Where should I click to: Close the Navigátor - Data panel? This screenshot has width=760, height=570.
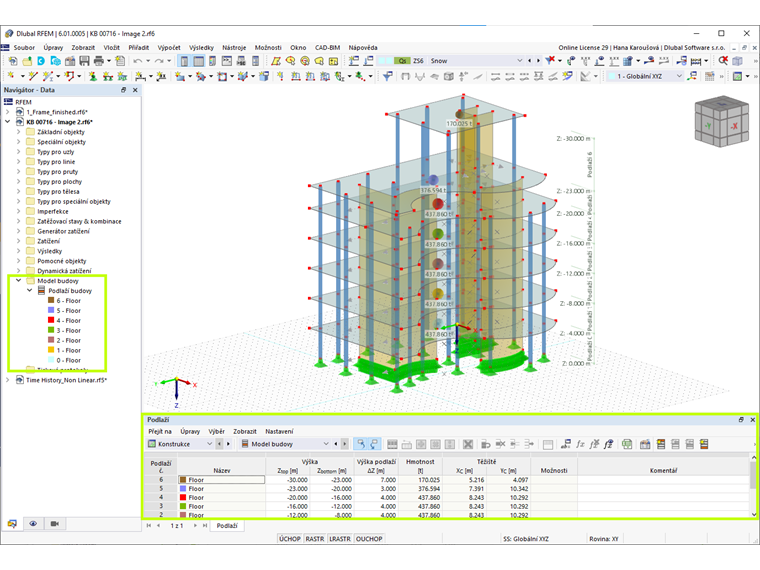pyautogui.click(x=135, y=90)
